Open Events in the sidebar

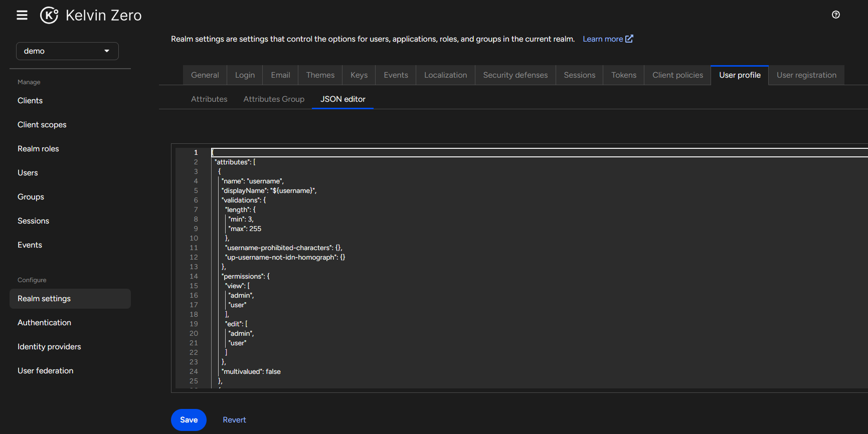coord(30,245)
